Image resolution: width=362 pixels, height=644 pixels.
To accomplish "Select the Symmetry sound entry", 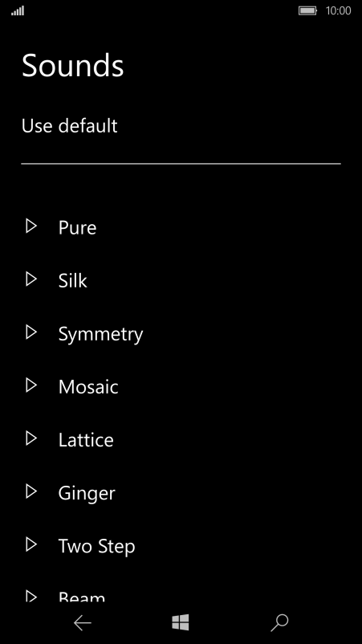I will pos(100,334).
